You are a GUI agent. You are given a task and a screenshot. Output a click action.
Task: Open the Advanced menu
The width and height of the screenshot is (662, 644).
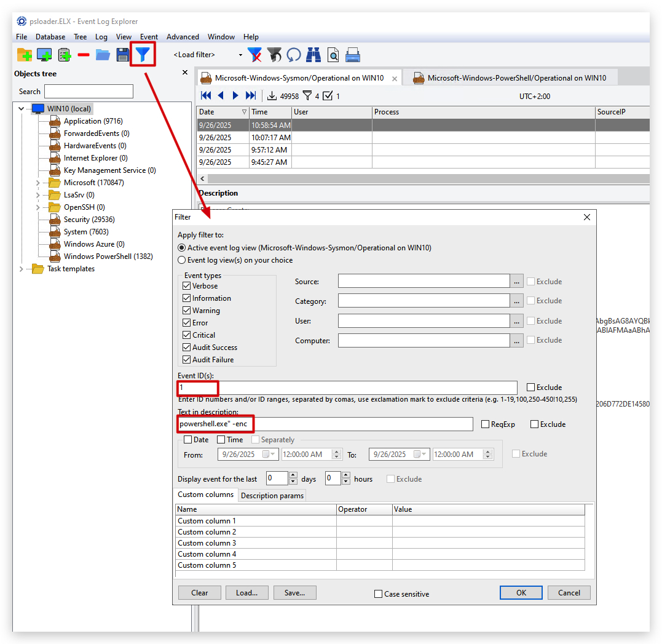(x=183, y=37)
